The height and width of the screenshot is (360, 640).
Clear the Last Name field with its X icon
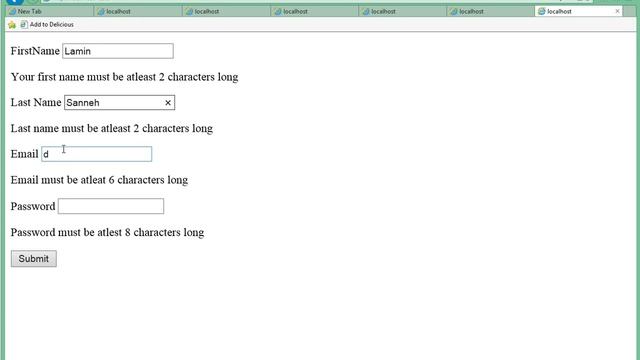[168, 103]
